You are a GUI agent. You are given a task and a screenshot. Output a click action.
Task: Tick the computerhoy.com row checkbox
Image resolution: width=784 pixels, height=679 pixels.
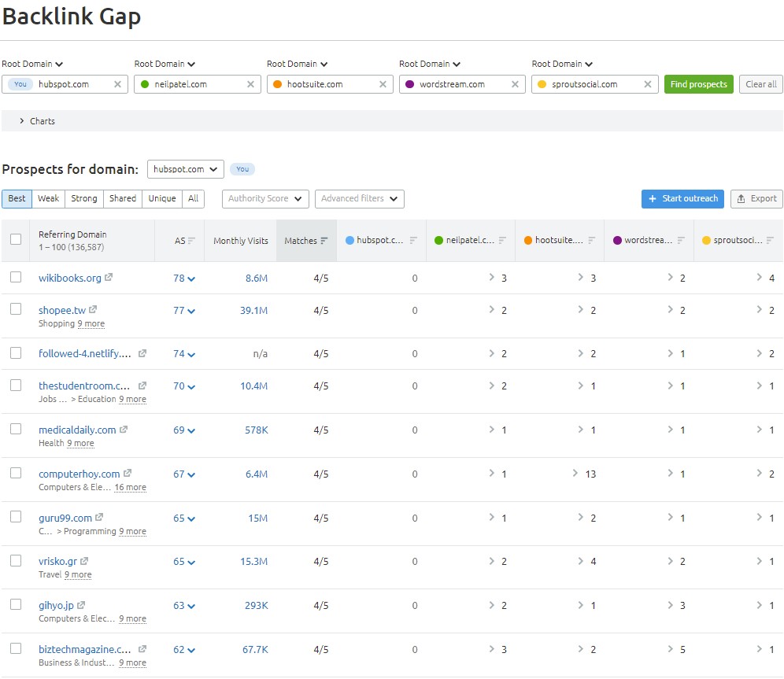[x=16, y=473]
